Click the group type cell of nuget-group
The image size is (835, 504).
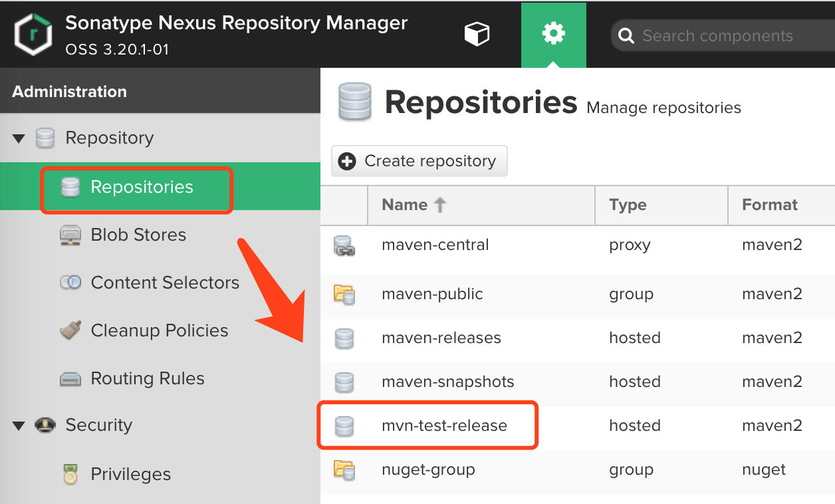631,470
